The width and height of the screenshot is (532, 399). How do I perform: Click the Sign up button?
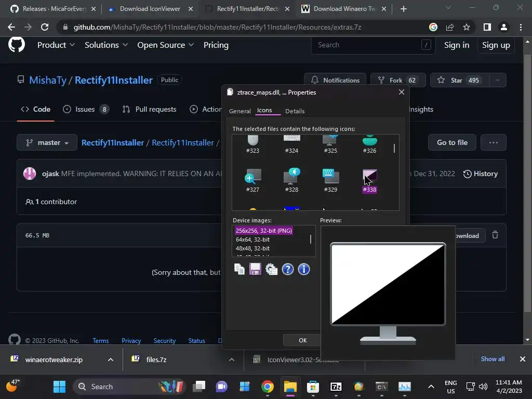point(496,45)
